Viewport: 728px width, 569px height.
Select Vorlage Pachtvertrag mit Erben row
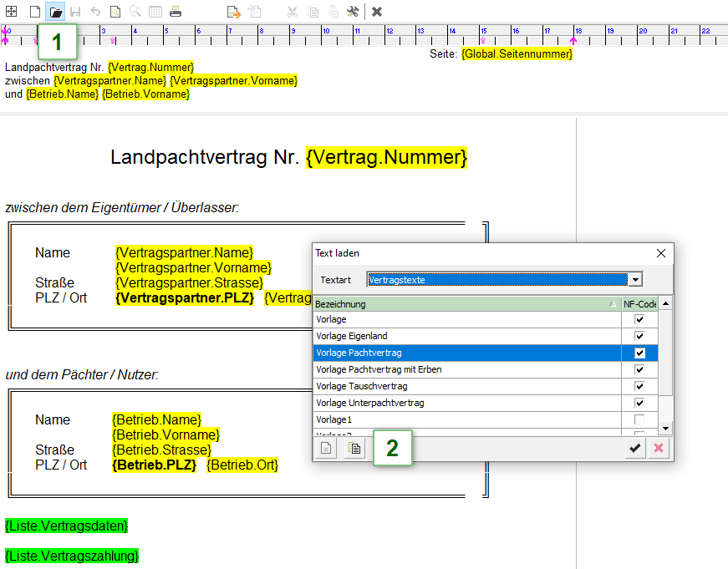coord(466,369)
